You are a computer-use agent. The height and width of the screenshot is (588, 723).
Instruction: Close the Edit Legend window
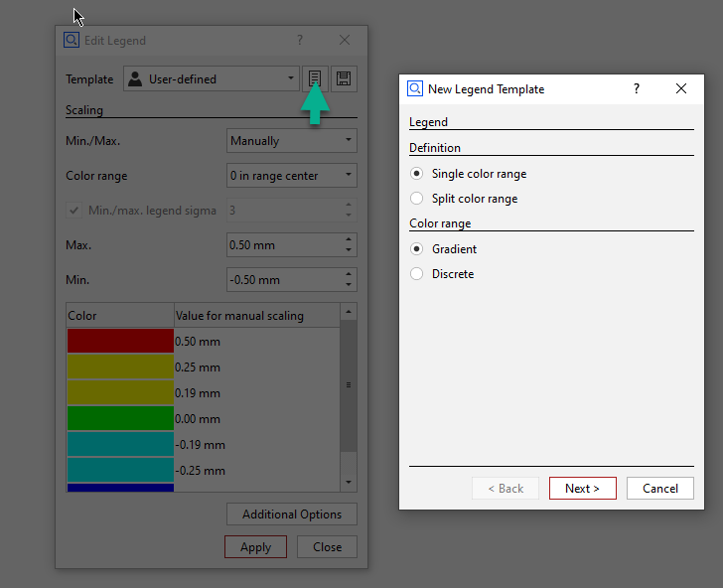pos(345,41)
